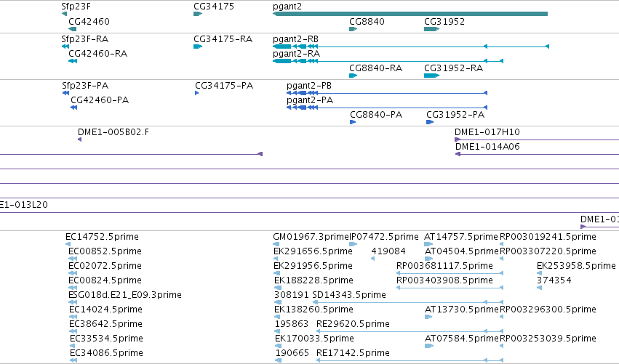Select the CG31952-RA transcript glyph
Screen dimensions: 619x364
(x=432, y=76)
